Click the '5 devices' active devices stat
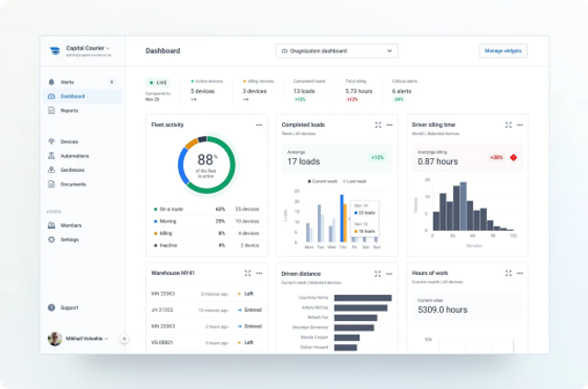 tap(202, 91)
